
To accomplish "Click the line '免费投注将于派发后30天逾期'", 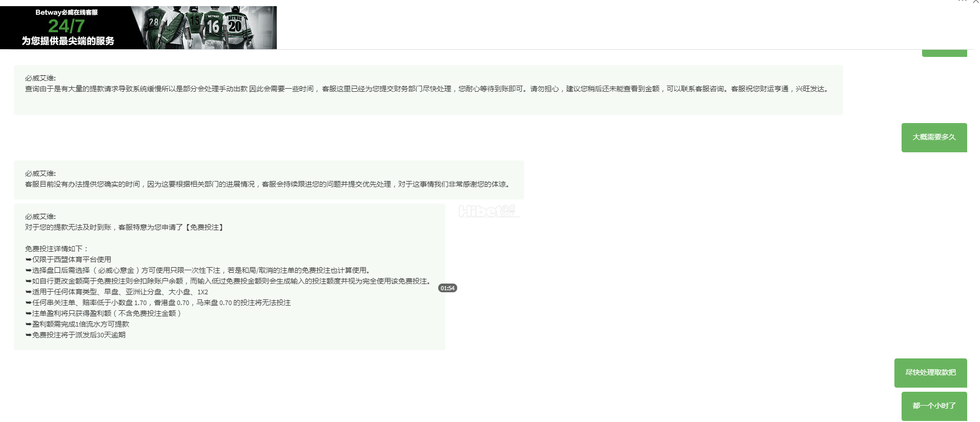I will tap(78, 335).
